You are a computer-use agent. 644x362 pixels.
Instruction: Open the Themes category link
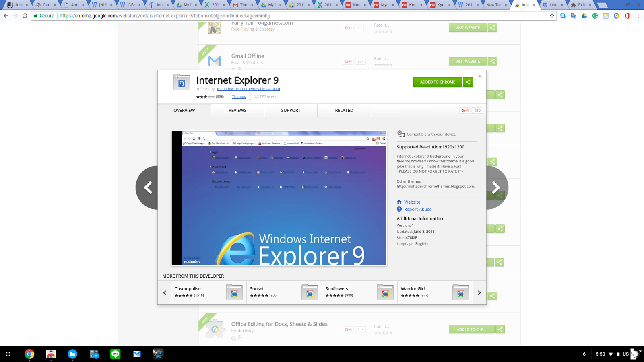239,97
